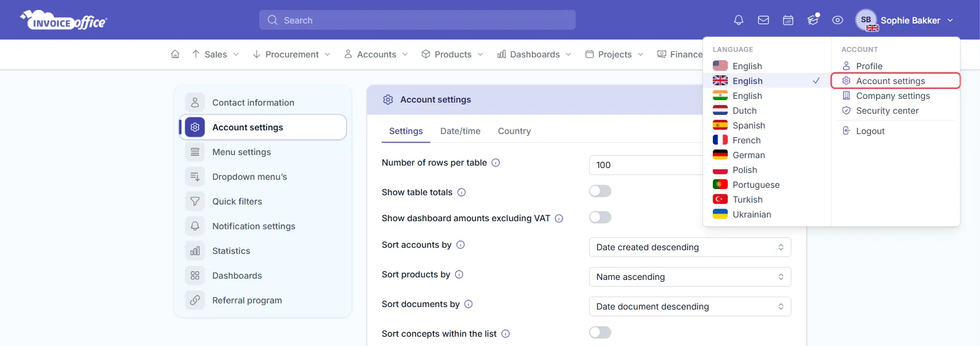Open Account settings from account menu
980x346 pixels.
895,81
